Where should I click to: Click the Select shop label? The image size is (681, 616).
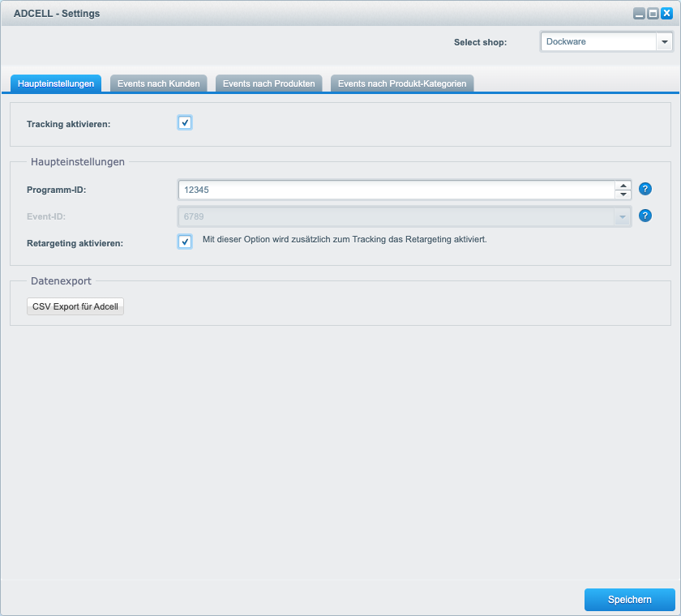(480, 42)
